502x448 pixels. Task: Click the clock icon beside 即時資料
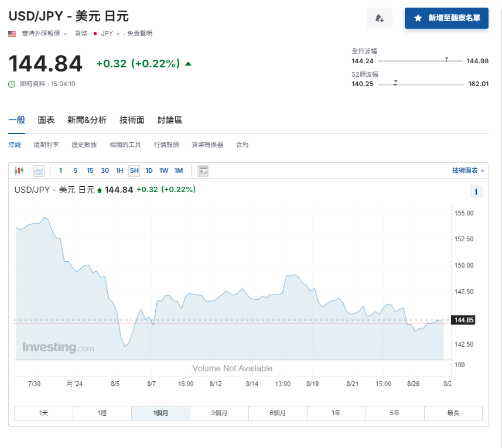pos(12,84)
